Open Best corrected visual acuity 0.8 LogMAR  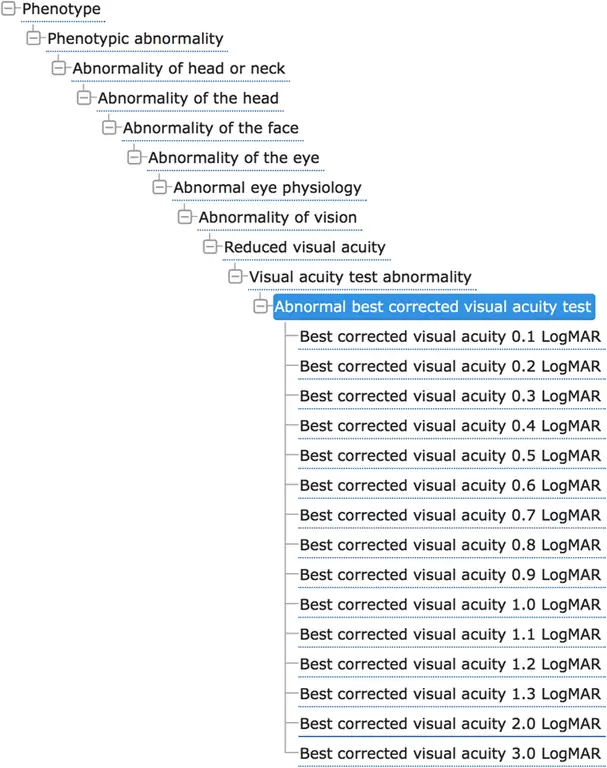(450, 545)
